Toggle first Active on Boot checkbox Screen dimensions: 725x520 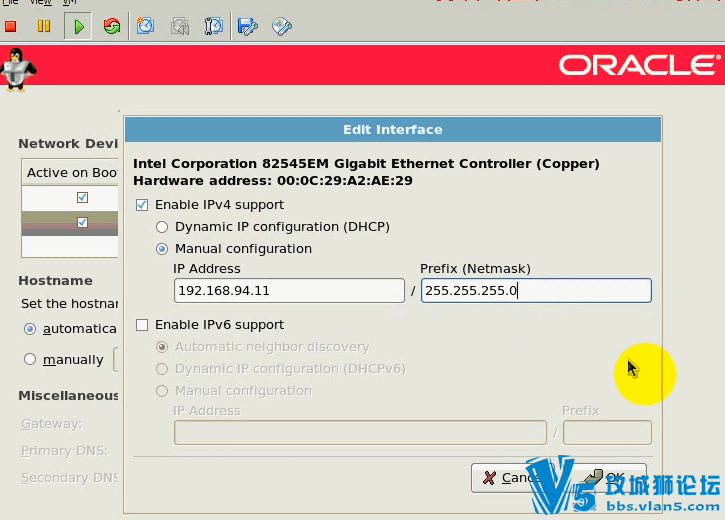click(x=82, y=197)
